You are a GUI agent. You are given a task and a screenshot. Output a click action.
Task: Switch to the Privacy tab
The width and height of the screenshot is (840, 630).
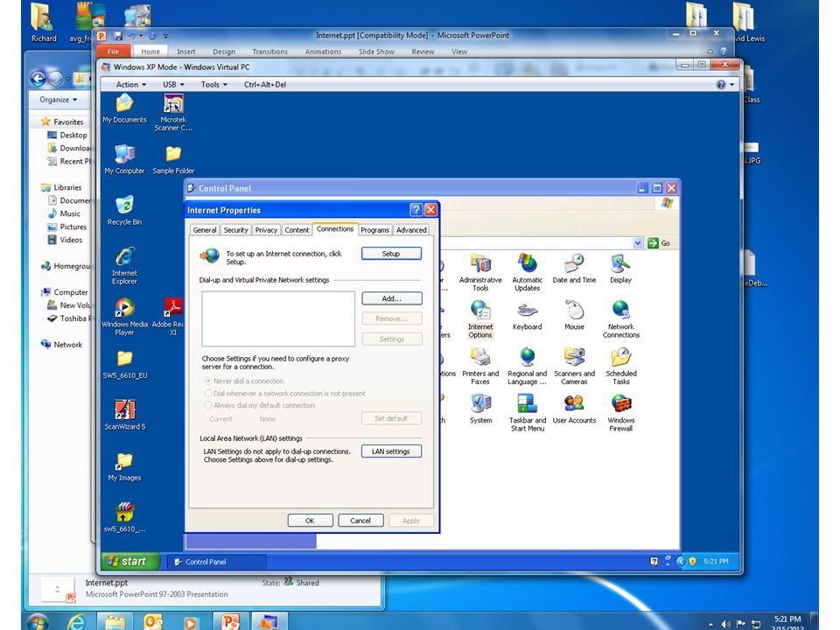point(266,230)
